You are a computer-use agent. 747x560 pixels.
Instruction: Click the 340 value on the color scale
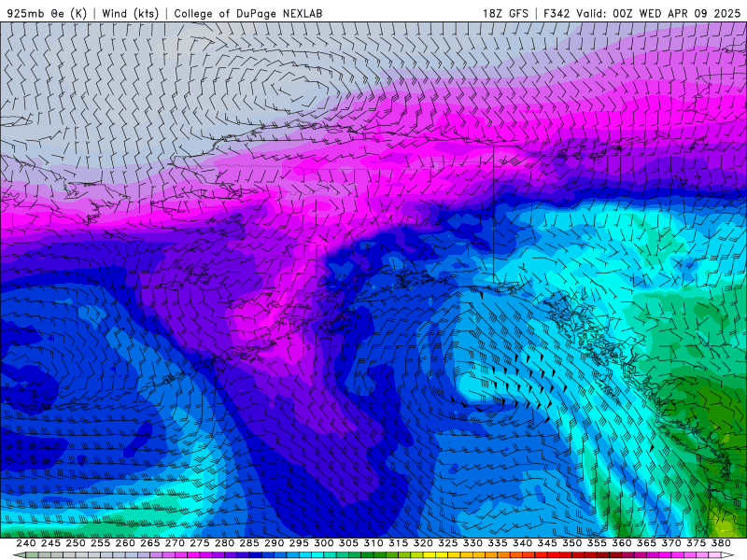522,543
